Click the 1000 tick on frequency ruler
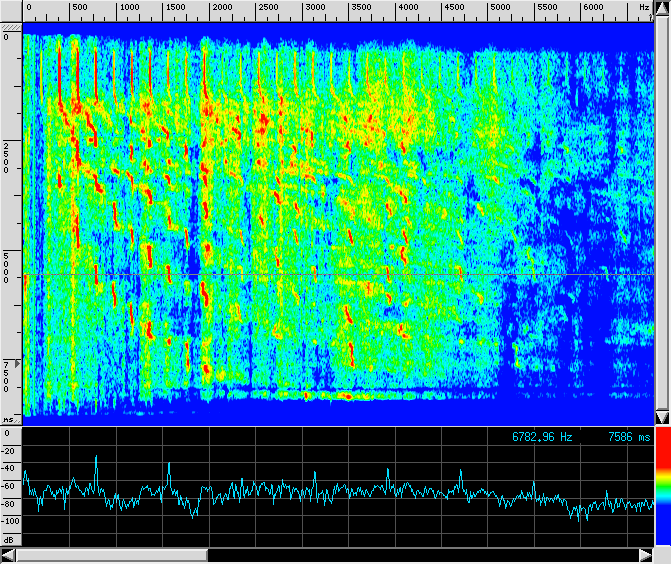The height and width of the screenshot is (564, 671). [129, 8]
